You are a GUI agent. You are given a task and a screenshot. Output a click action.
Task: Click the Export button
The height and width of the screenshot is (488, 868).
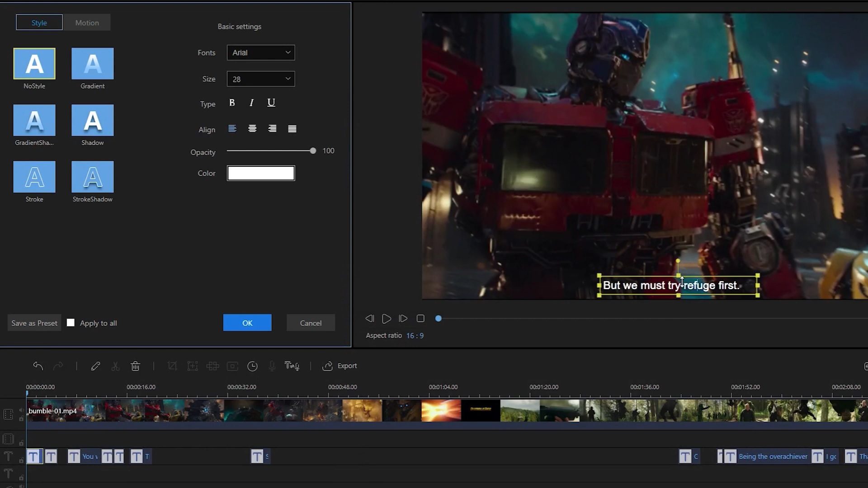coord(340,366)
